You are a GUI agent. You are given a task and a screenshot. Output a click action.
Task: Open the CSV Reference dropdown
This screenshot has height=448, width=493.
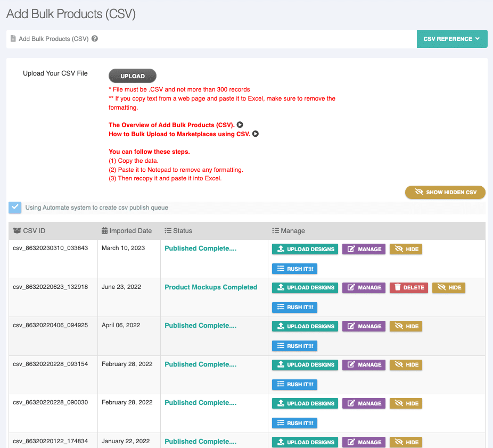point(451,39)
